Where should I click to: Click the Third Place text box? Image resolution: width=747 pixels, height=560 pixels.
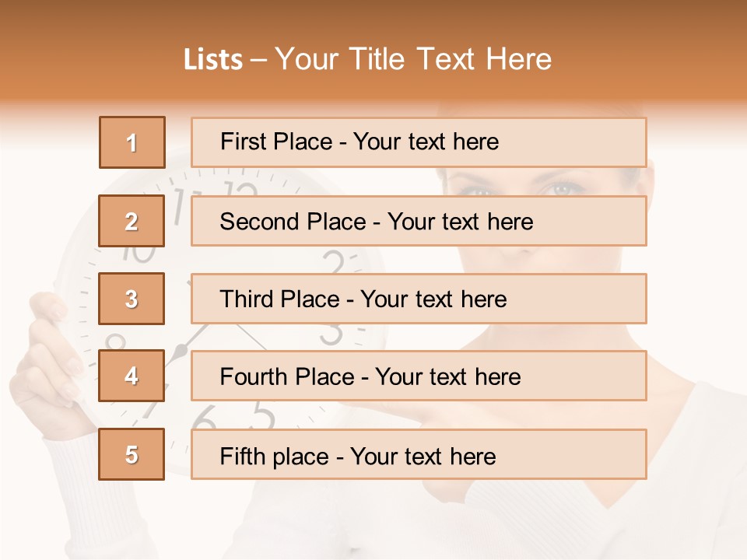click(x=419, y=299)
